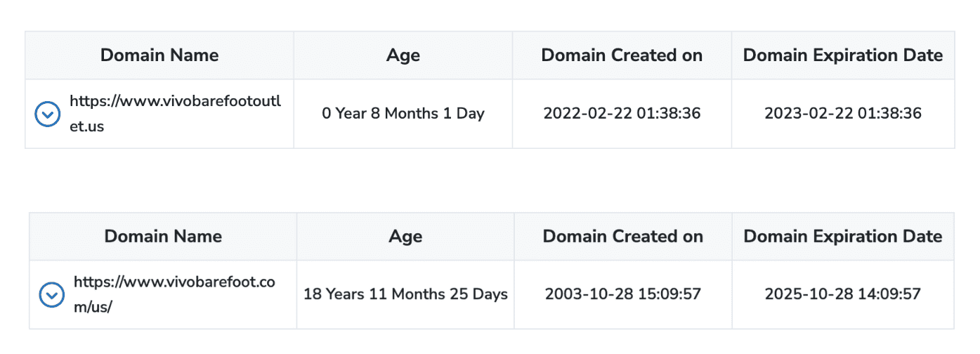Click the 'et.us' wrapped line of outlet domain
The image size is (980, 354).
[x=87, y=127]
